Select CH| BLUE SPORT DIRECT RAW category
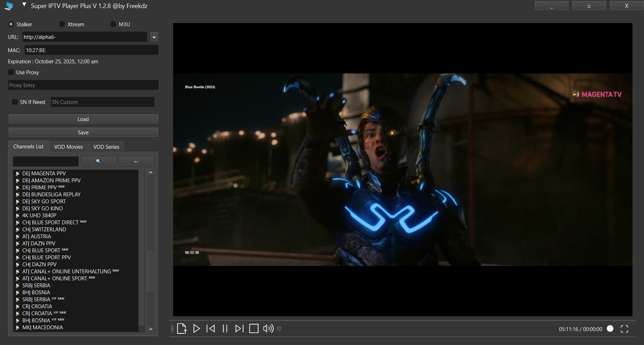Screen dimensions: 644x345 [x=54, y=223]
